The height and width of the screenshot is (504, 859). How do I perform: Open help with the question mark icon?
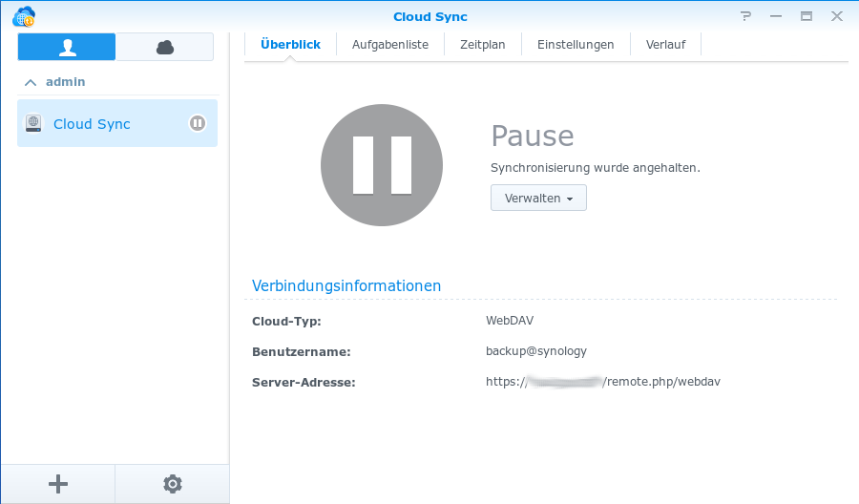coord(745,16)
